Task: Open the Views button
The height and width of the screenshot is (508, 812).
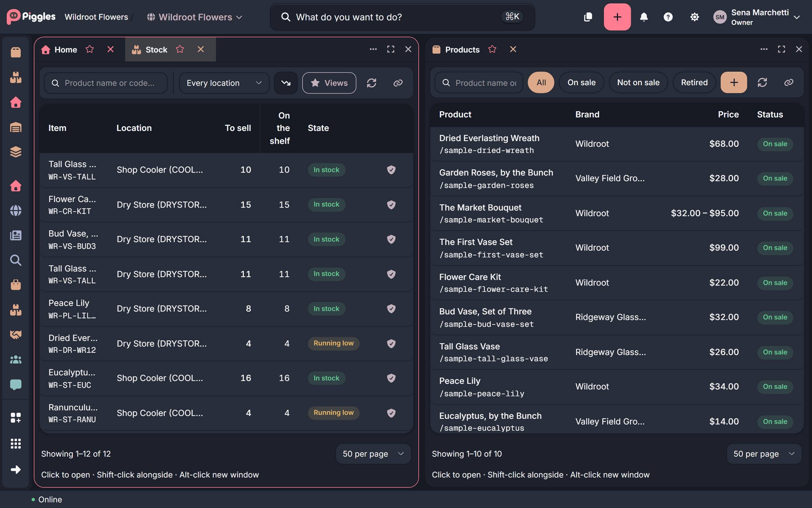Action: (329, 83)
